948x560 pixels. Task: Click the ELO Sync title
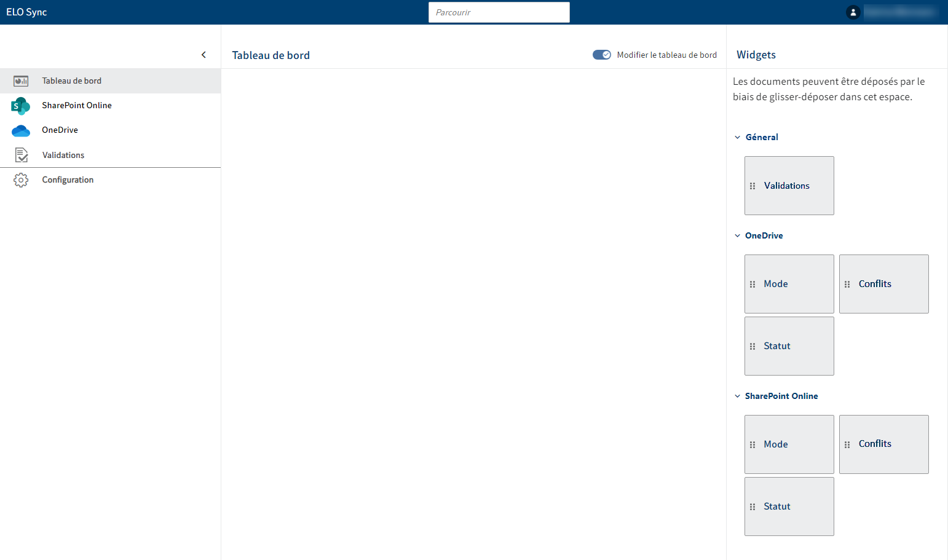[x=26, y=12]
